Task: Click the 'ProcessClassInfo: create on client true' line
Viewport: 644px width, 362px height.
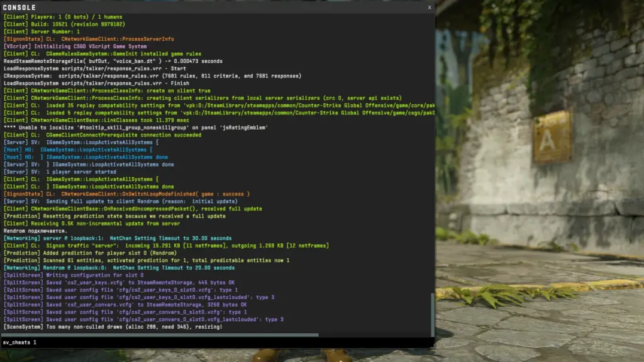Action: click(107, 90)
